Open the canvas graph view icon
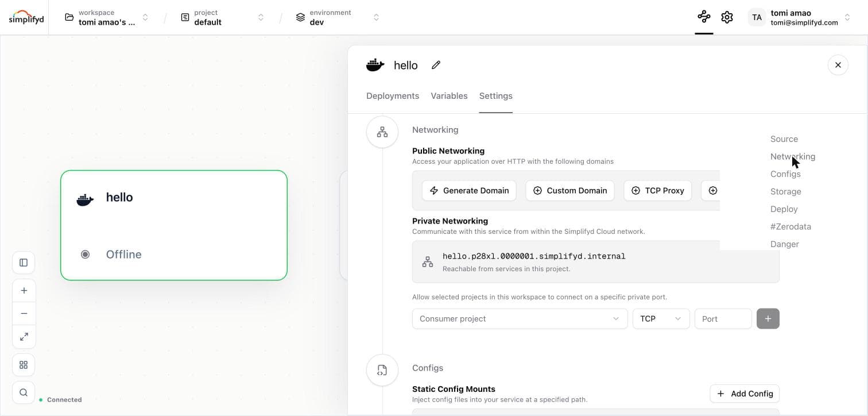 click(704, 17)
